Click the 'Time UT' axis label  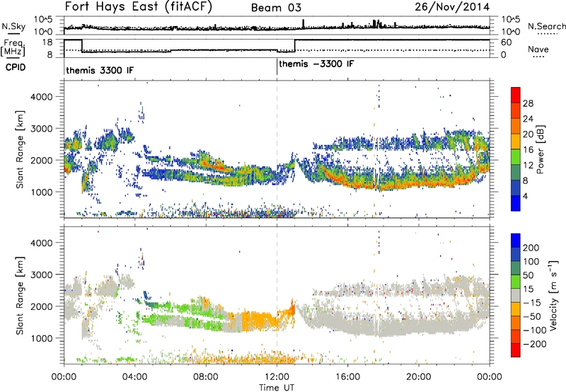[277, 388]
